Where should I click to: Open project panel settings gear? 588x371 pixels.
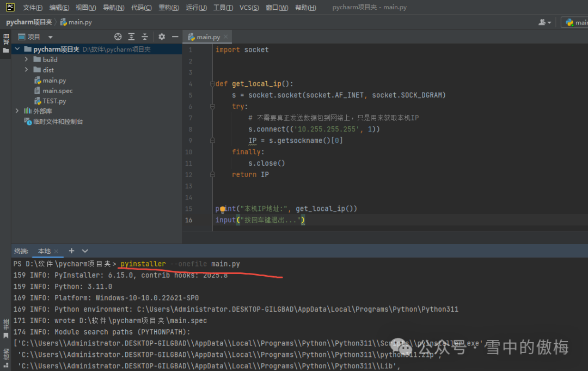pyautogui.click(x=162, y=37)
